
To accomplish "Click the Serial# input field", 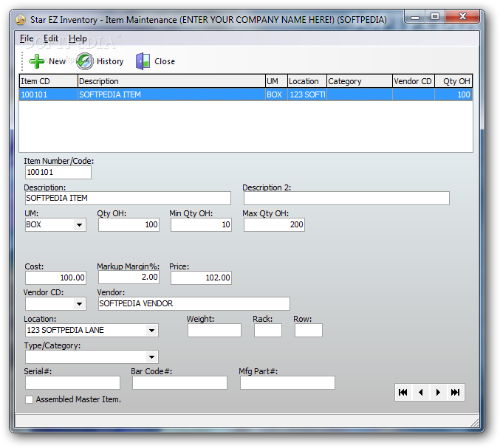I will tap(72, 382).
